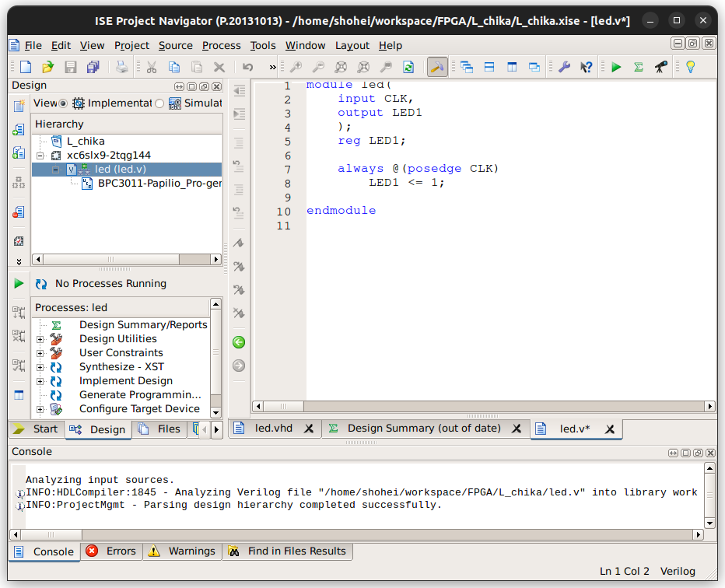Click the green back arrow in editor sidebar
The image size is (725, 588).
click(x=239, y=342)
